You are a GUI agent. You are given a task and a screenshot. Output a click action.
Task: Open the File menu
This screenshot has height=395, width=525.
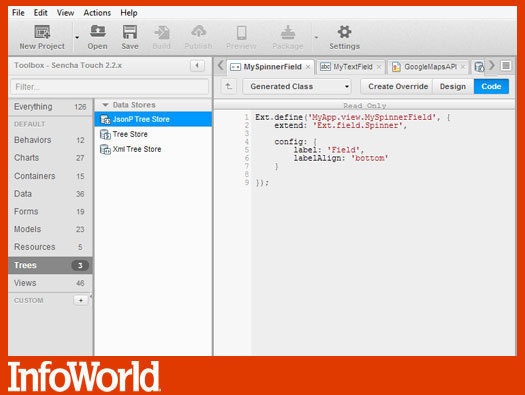[x=18, y=13]
